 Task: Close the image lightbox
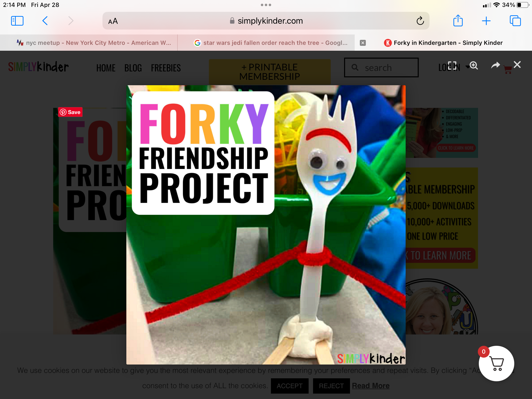click(517, 65)
